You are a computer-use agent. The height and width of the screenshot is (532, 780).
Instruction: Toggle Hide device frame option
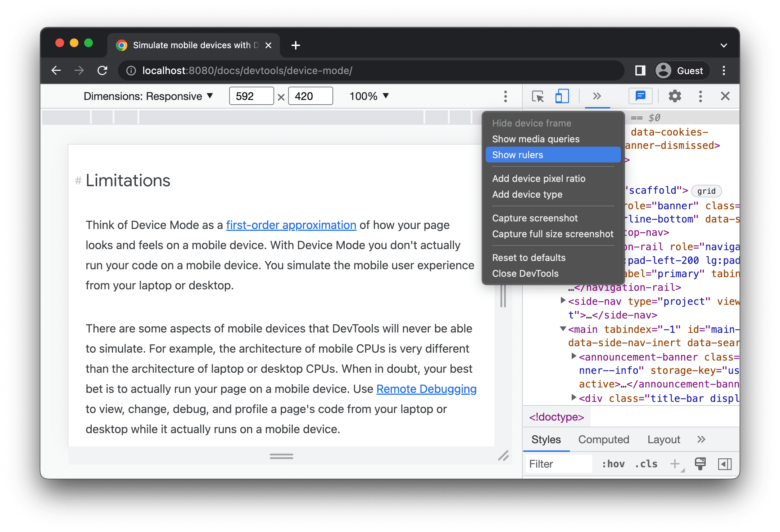click(532, 123)
